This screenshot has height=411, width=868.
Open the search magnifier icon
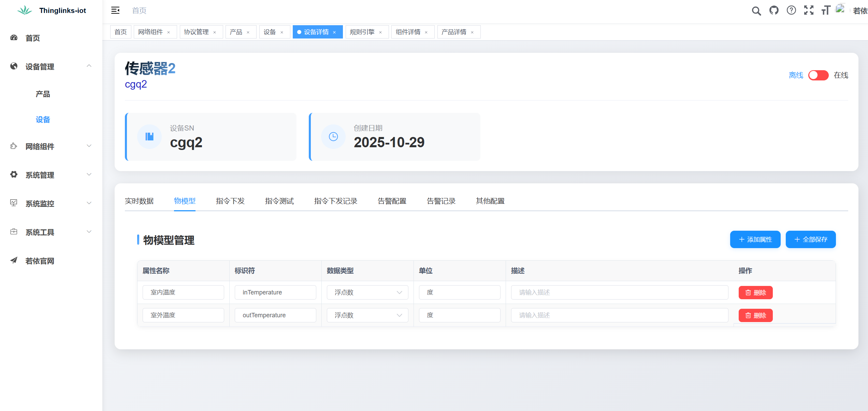756,11
